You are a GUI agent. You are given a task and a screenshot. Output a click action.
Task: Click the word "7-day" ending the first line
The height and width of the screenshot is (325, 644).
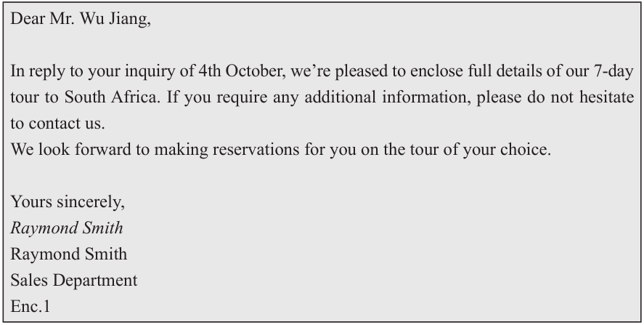pos(616,72)
